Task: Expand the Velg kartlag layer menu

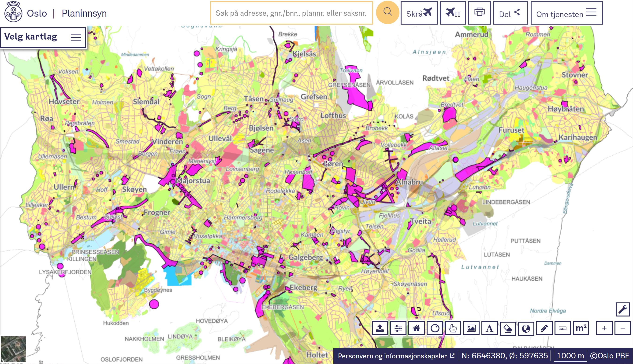Action: pos(43,37)
